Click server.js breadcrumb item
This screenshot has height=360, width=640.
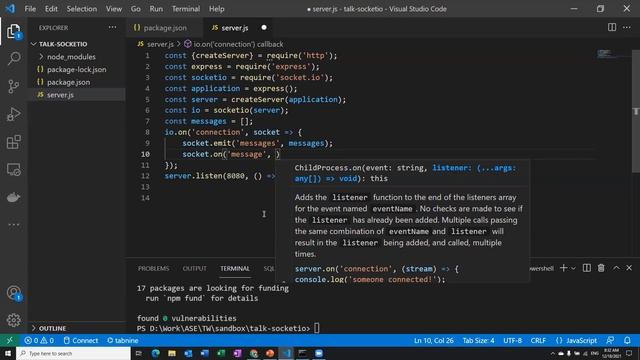pos(156,44)
